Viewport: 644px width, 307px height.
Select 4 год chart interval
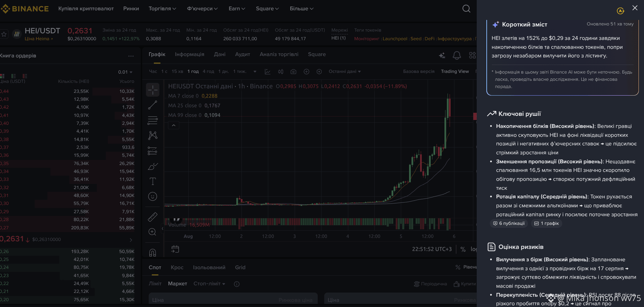[x=208, y=72]
